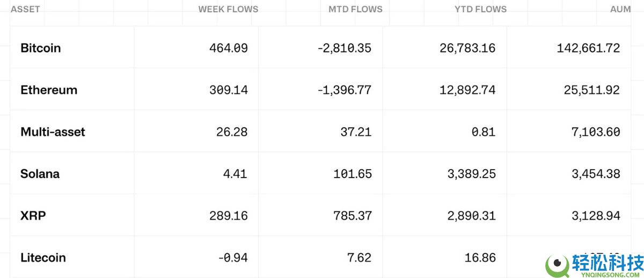644x278 pixels.
Task: Click Bitcoin's week flows value 464.09
Action: pos(229,48)
